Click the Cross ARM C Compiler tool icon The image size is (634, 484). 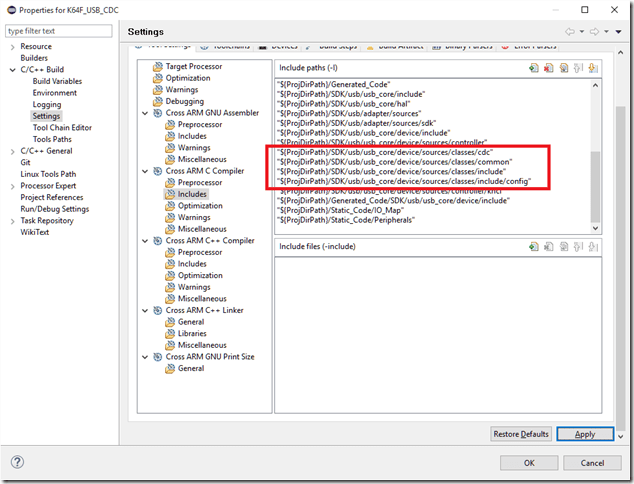(x=158, y=171)
